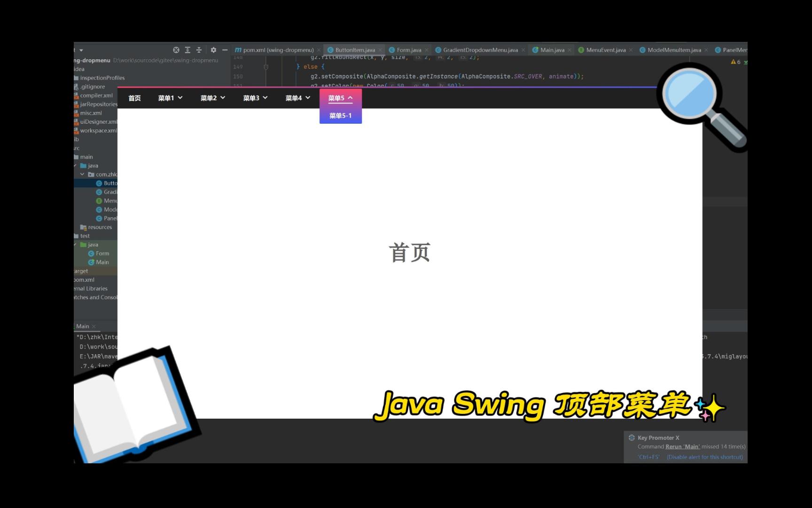Open uiDesigner.xml in project tree
The width and height of the screenshot is (812, 508).
pos(95,121)
